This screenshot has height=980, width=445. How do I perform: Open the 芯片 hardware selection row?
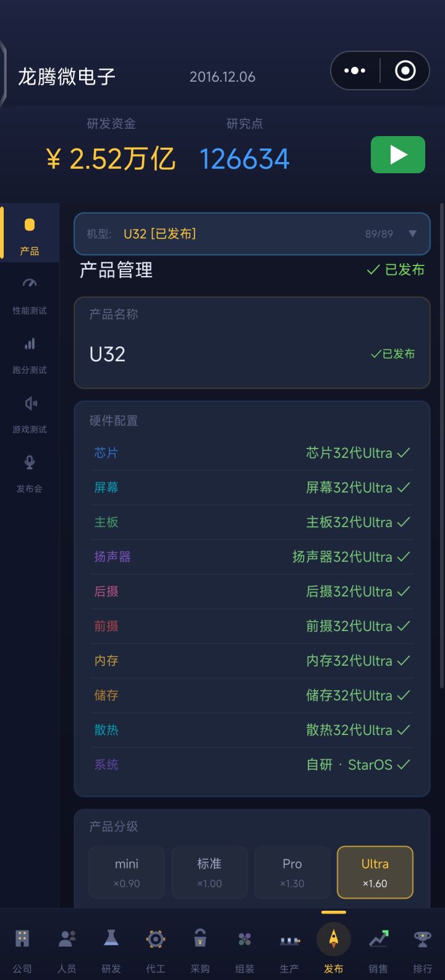point(252,453)
